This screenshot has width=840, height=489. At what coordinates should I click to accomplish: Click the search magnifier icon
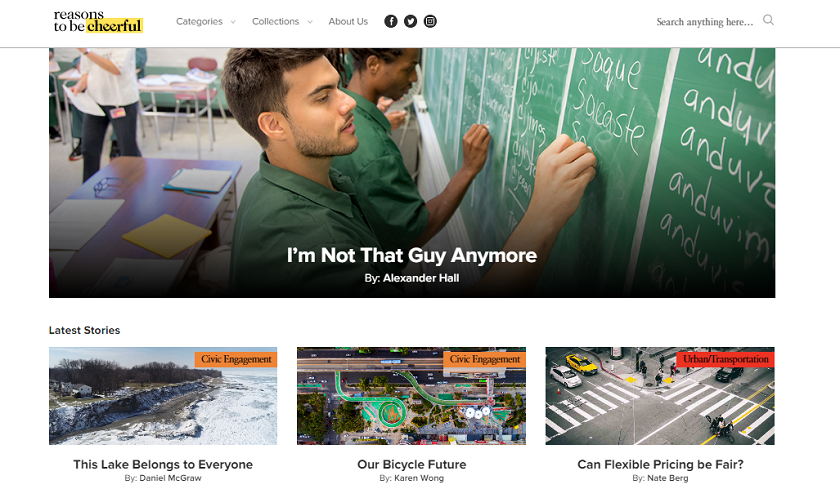click(x=768, y=20)
